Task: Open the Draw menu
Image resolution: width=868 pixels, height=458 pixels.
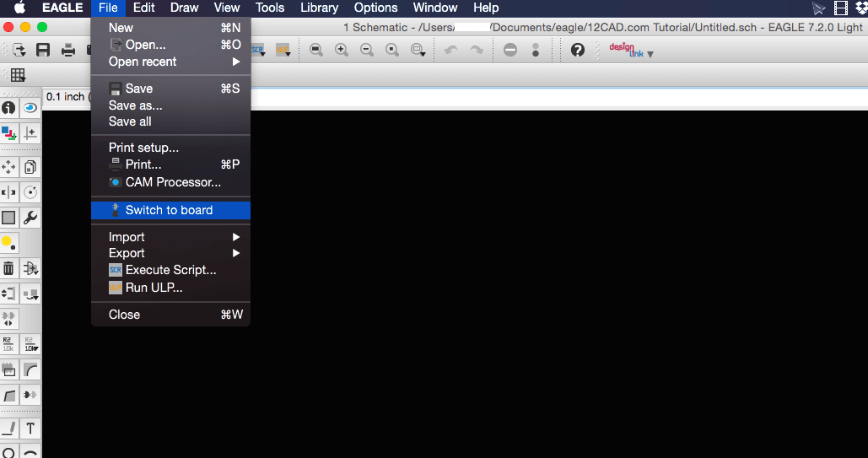Action: point(185,8)
